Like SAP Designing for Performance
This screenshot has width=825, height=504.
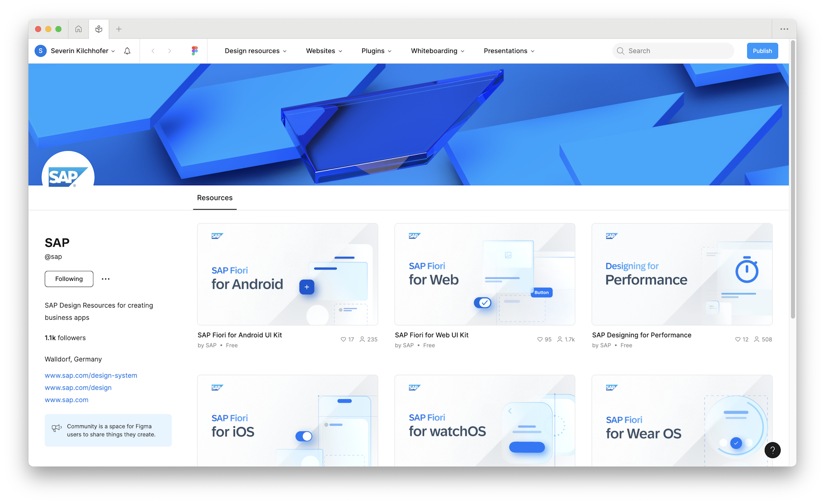tap(738, 339)
